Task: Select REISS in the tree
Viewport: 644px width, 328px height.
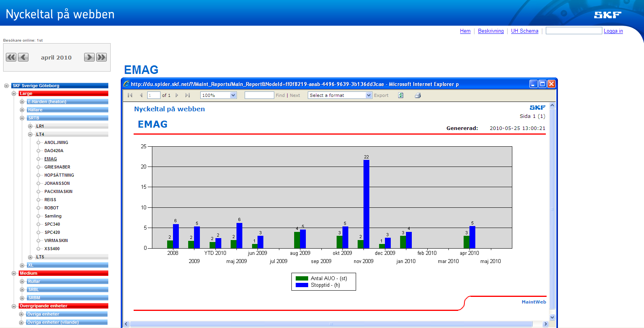Action: 50,200
